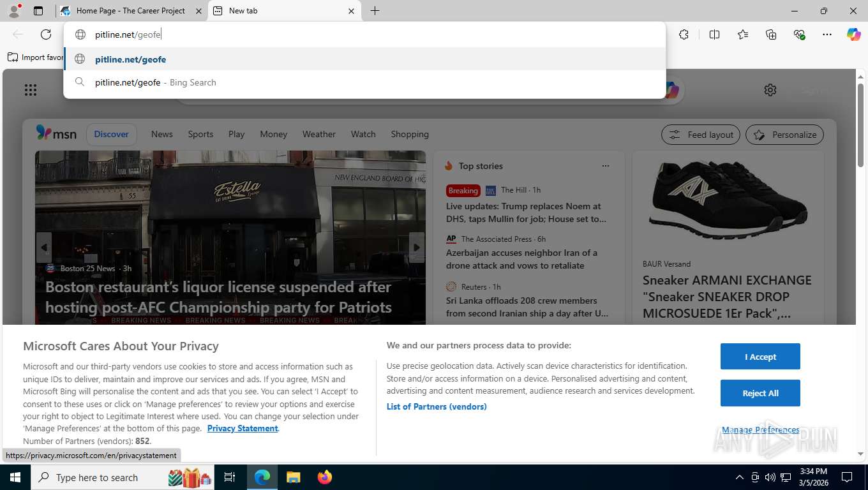Accept cookies with I Accept
868x490 pixels.
tap(760, 357)
